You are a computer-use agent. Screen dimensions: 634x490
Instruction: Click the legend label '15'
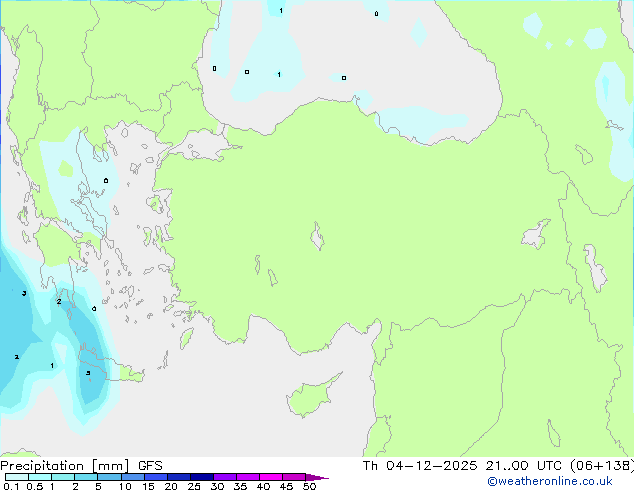[x=148, y=486]
